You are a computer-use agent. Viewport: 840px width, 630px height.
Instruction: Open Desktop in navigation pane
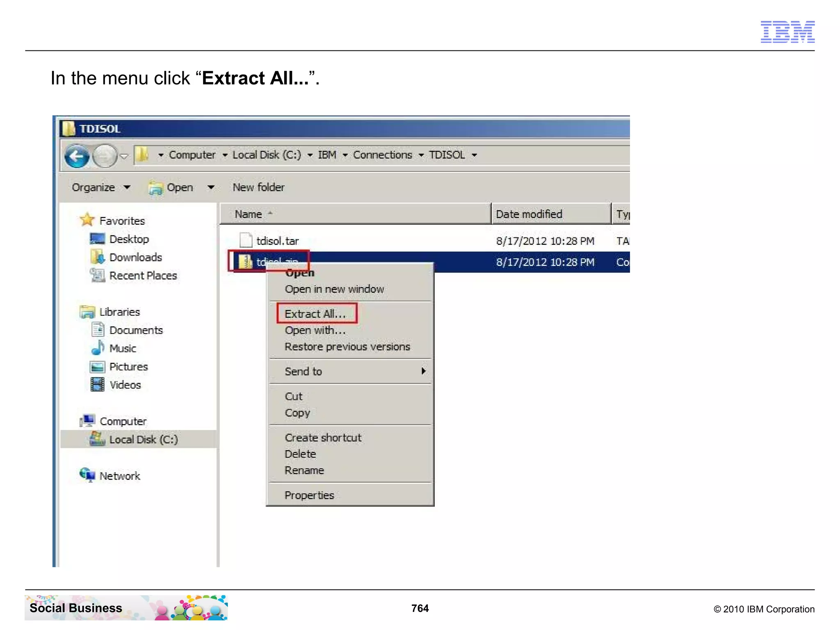tap(129, 239)
